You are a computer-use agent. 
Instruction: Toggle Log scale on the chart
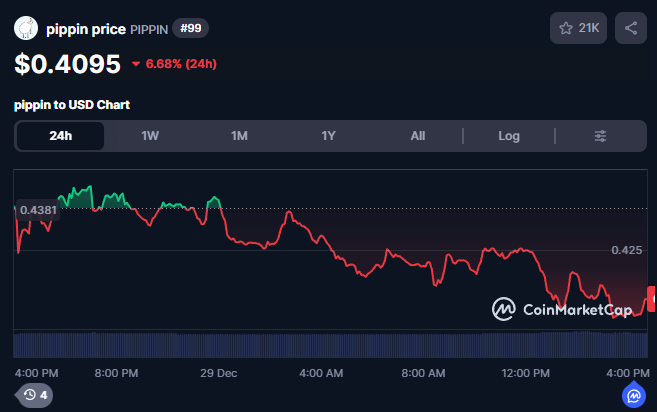coord(509,136)
